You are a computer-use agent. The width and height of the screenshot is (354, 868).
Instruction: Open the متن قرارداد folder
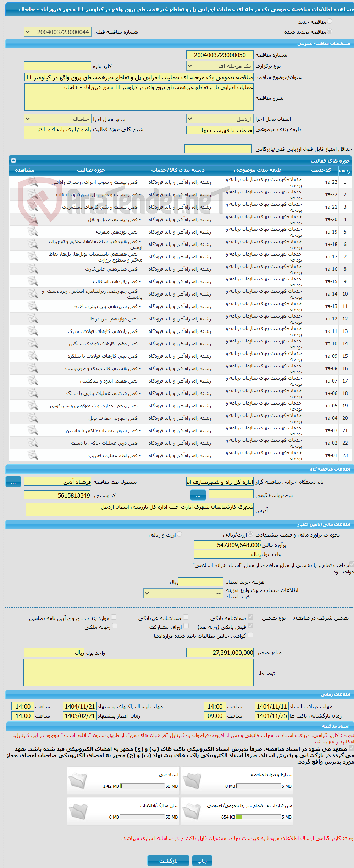click(x=192, y=812)
